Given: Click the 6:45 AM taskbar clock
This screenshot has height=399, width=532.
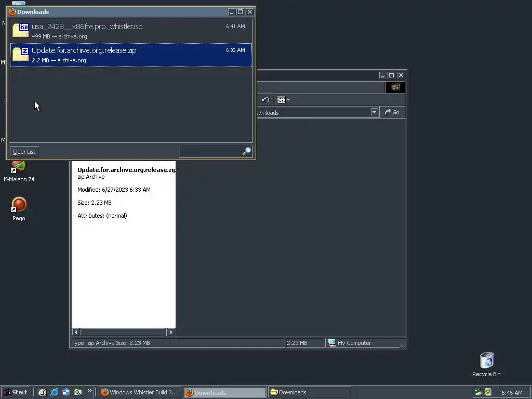Looking at the screenshot, I should (x=512, y=393).
